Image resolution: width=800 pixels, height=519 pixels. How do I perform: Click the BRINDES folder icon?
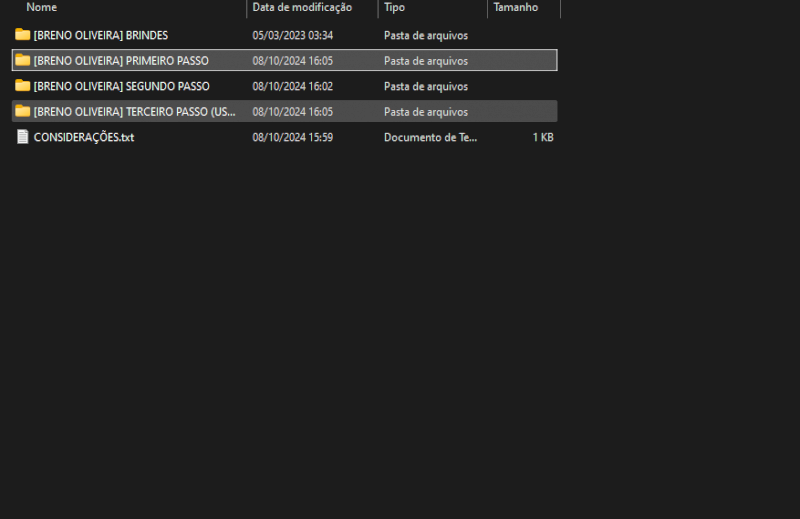pyautogui.click(x=22, y=35)
